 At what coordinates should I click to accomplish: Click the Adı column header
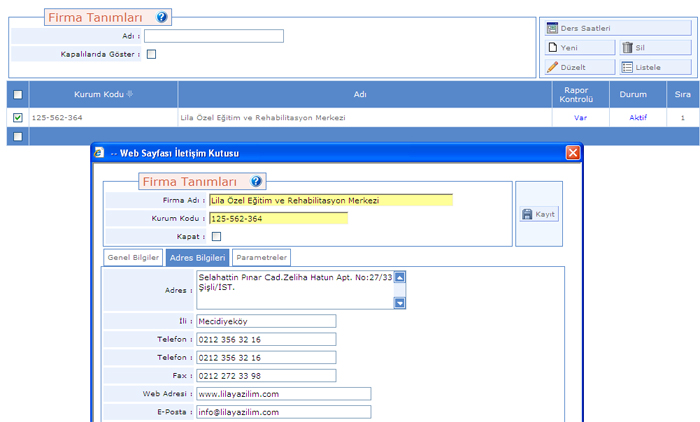tap(365, 94)
